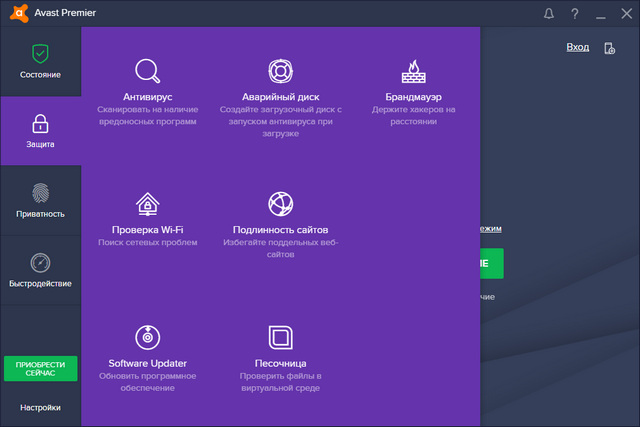Switch to the Состояние tab

pos(40,61)
